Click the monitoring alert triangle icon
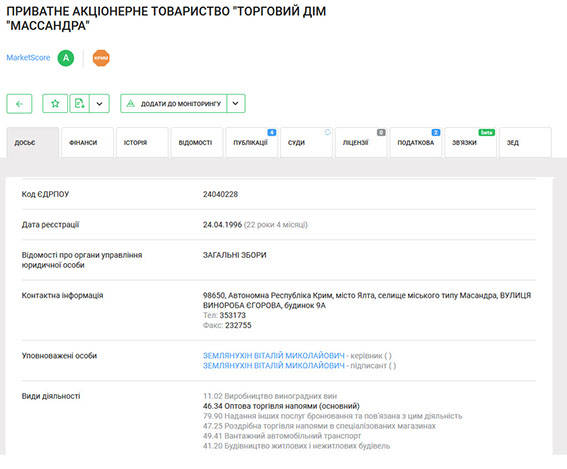The width and height of the screenshot is (567, 469). pyautogui.click(x=131, y=104)
